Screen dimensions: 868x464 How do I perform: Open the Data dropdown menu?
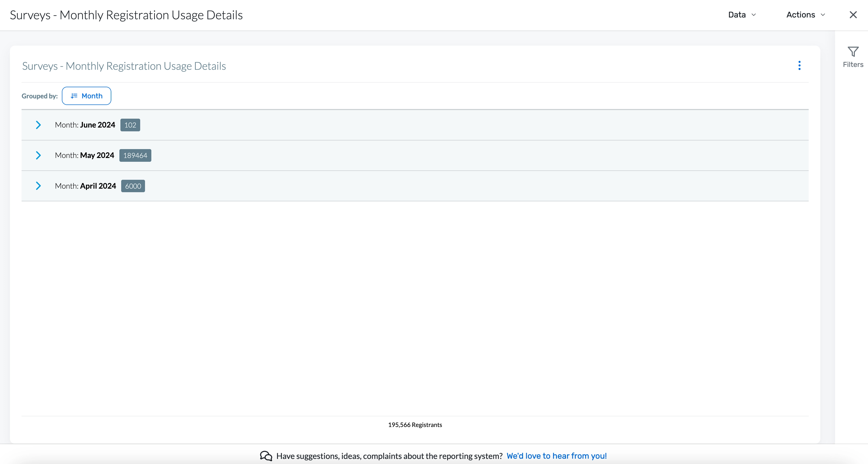[742, 15]
